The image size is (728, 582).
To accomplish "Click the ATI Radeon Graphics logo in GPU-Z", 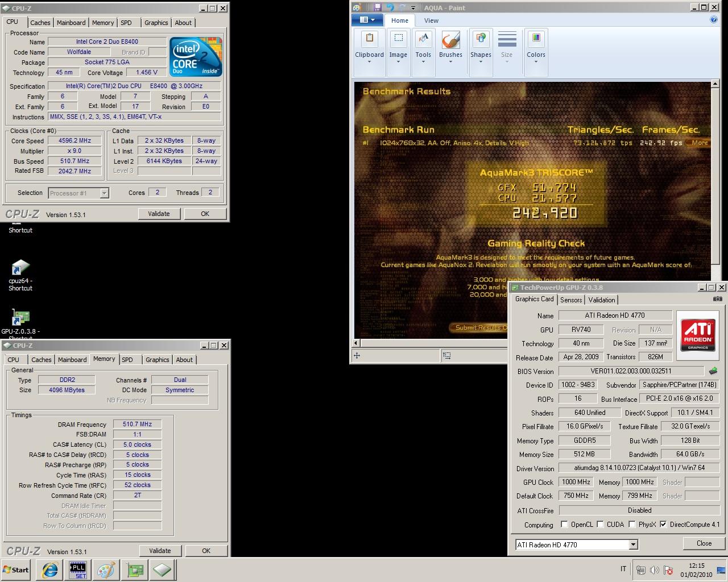I will pos(698,335).
